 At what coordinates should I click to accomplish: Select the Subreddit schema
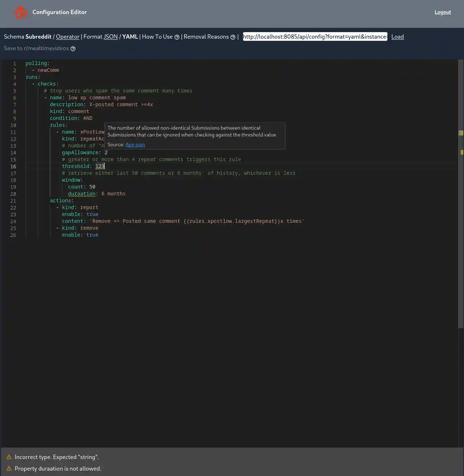(38, 36)
